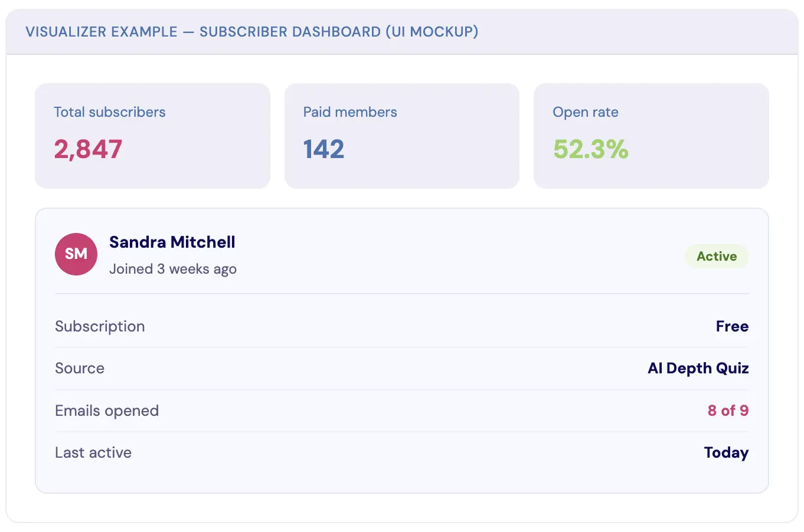Image resolution: width=804 pixels, height=532 pixels.
Task: Click the Paid members label
Action: click(x=350, y=112)
